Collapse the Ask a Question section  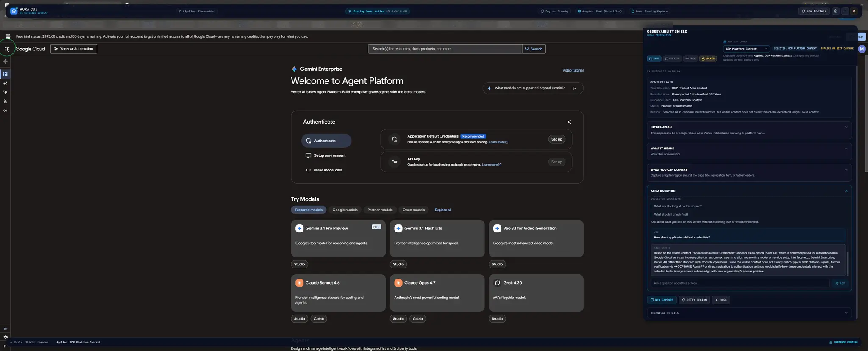(x=749, y=191)
